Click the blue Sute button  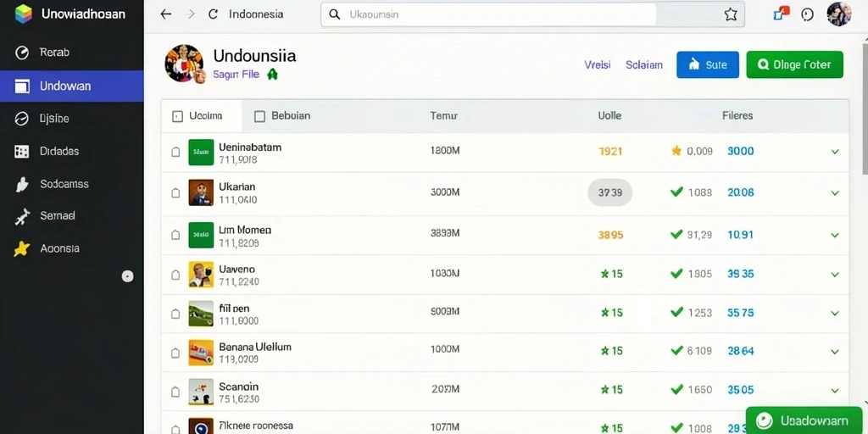(708, 64)
